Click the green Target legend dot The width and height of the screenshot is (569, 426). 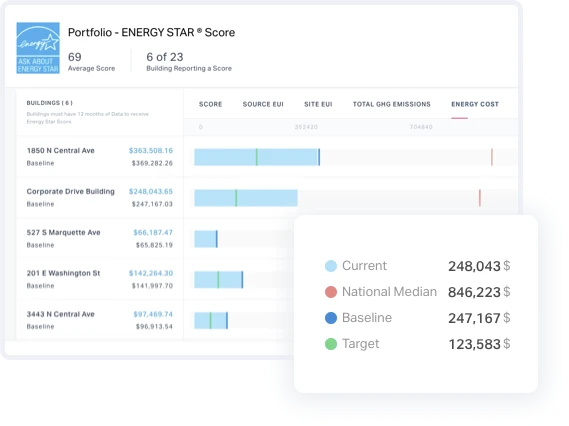pos(331,344)
